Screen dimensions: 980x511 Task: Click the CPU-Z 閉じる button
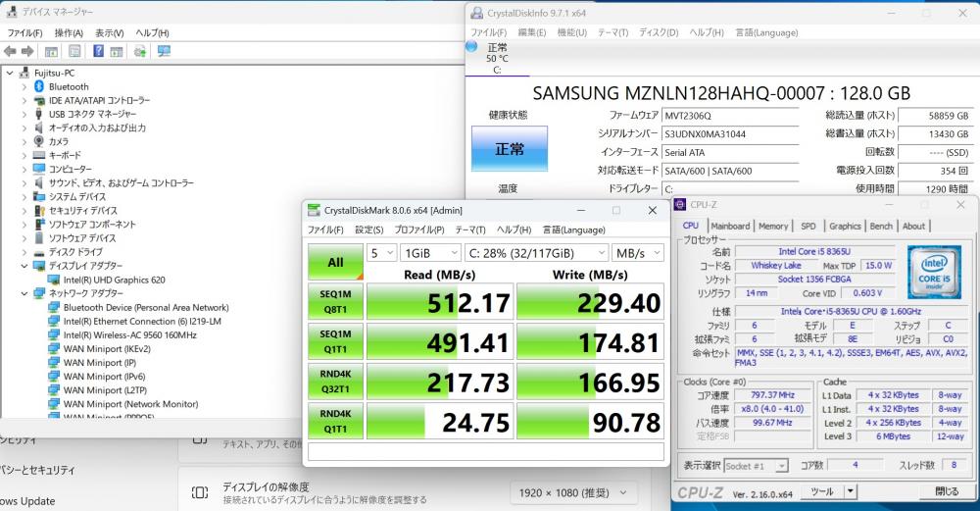click(947, 491)
